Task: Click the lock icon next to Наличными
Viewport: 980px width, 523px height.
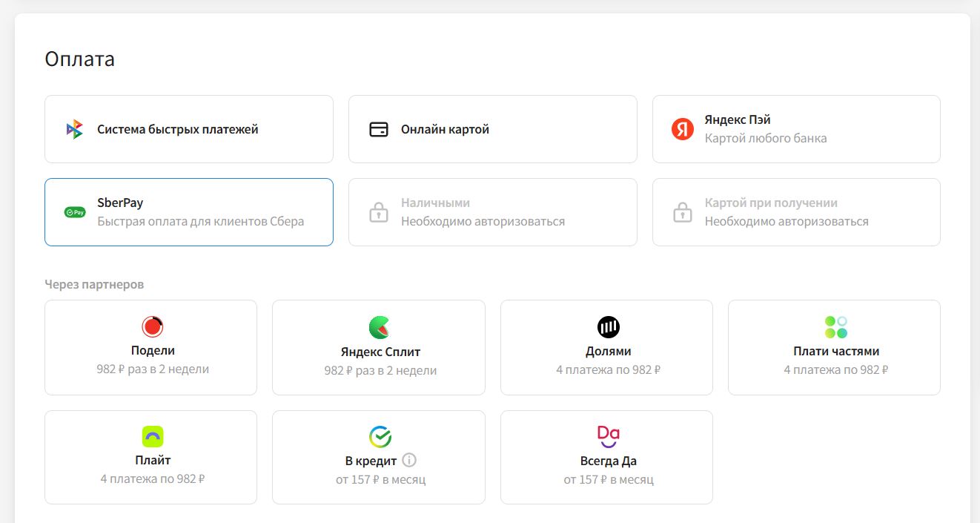Action: point(379,212)
